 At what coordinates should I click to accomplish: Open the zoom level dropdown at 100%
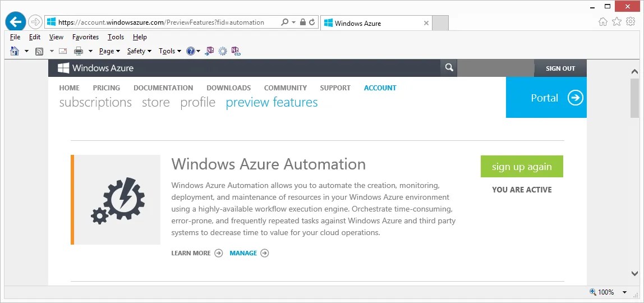click(x=625, y=292)
